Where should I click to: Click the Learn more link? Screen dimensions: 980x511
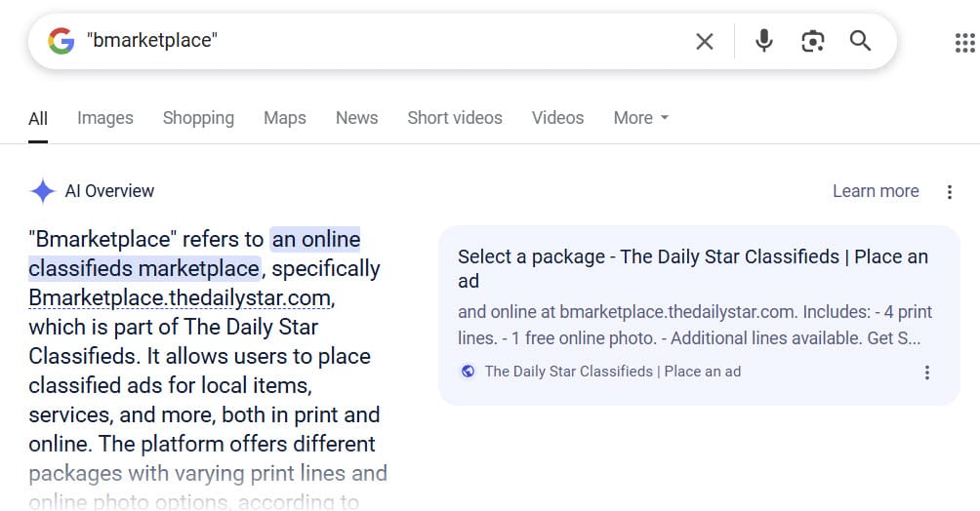click(875, 191)
